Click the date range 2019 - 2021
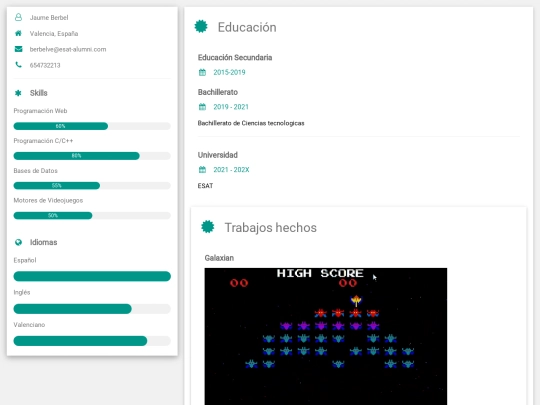Image resolution: width=540 pixels, height=405 pixels. coord(231,107)
